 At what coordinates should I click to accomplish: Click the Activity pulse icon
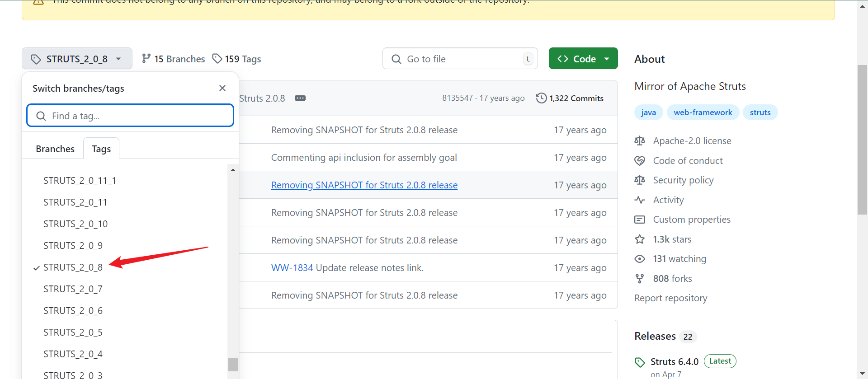(640, 200)
